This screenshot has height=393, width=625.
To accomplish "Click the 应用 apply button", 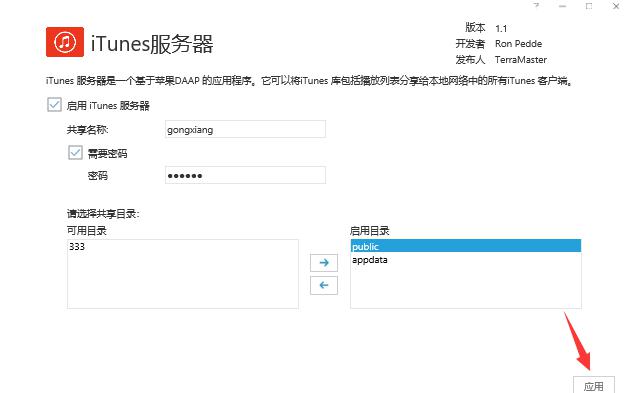I will pos(594,385).
